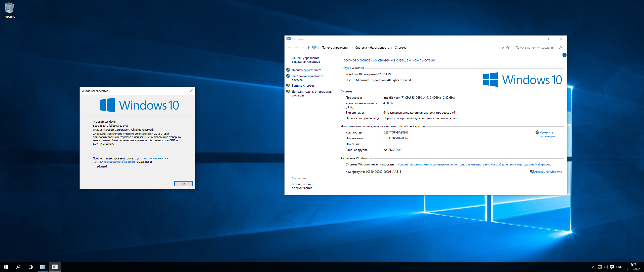Refresh the Система window
Screen dimensions: 644x272
pos(508,48)
